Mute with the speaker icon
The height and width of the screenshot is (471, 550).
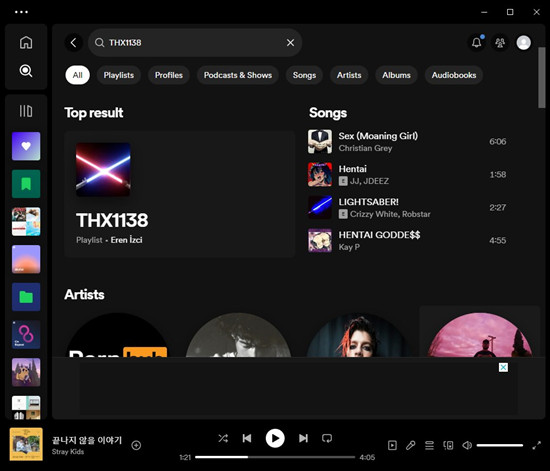click(467, 445)
